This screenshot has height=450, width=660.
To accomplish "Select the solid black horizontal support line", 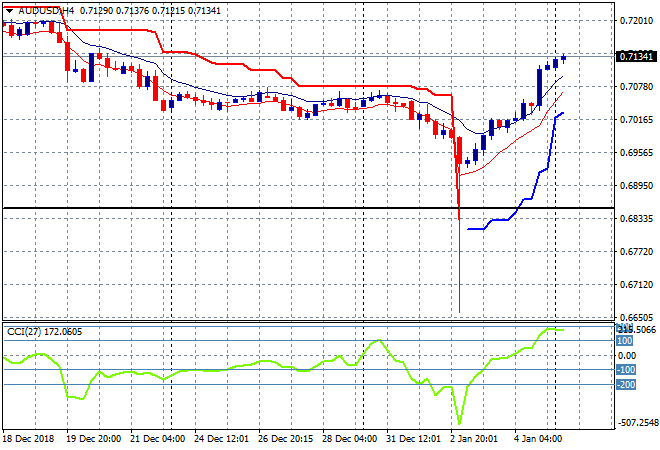I will (308, 208).
